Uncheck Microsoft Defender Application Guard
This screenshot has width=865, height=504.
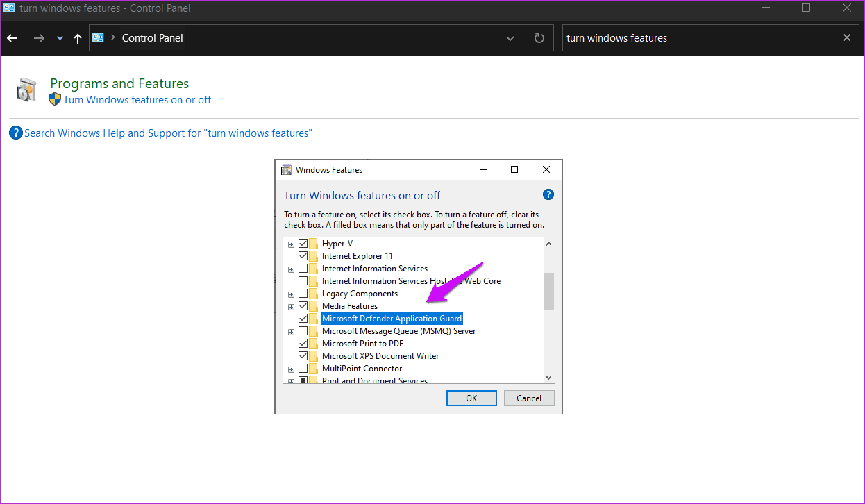(x=303, y=319)
